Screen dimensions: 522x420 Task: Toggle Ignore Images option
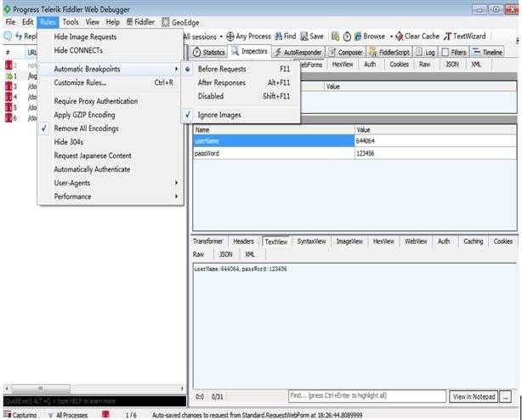[241, 115]
